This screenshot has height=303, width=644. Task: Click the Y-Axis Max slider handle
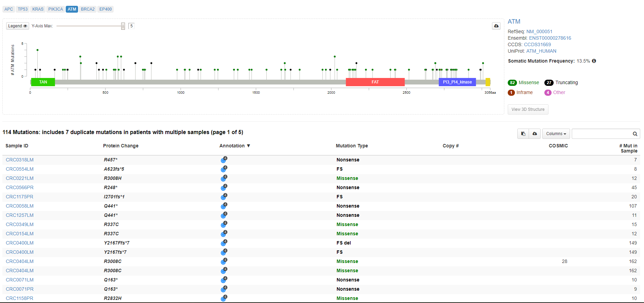coord(123,26)
